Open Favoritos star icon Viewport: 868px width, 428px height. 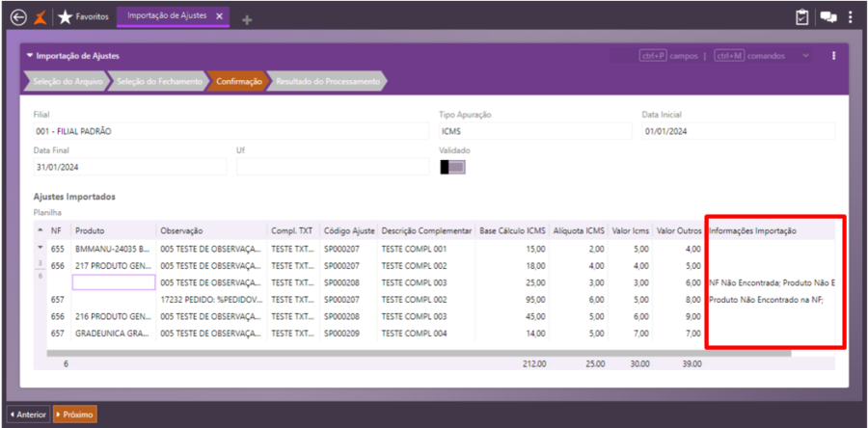[65, 16]
